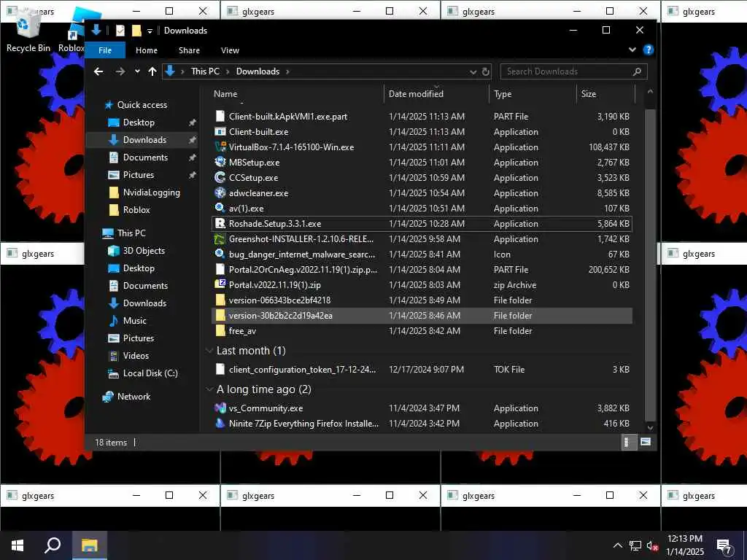Click This PC in the address bar
Image resolution: width=747 pixels, height=560 pixels.
click(x=205, y=71)
